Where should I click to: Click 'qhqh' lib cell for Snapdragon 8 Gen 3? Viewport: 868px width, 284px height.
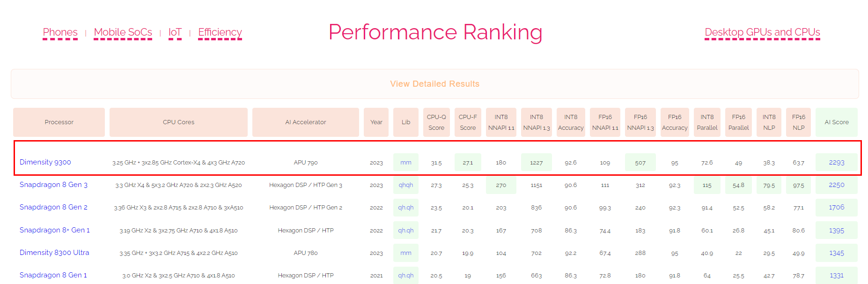406,185
